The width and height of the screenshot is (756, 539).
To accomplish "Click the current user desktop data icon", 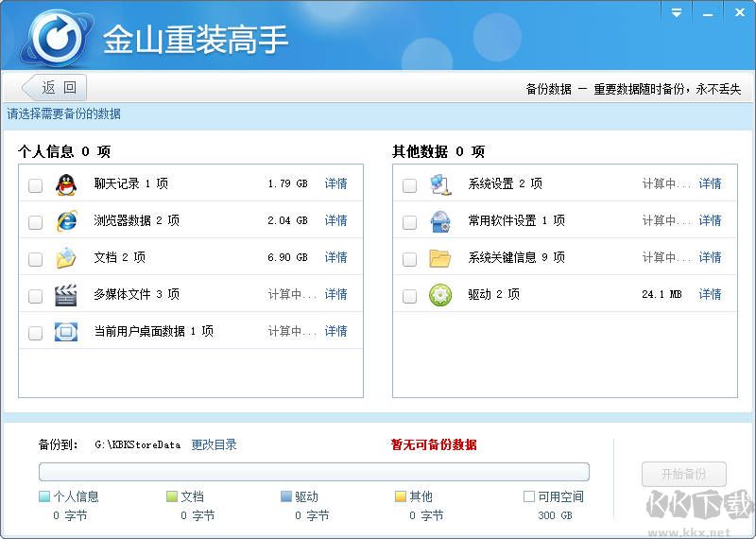I will point(66,332).
